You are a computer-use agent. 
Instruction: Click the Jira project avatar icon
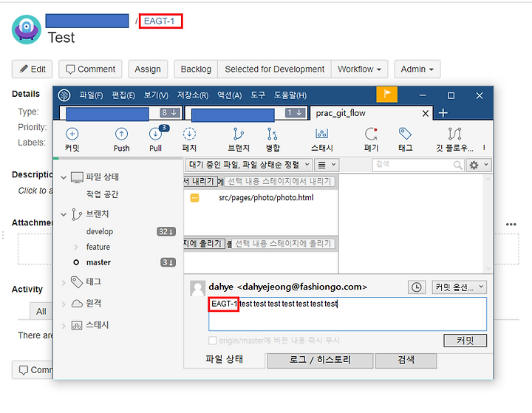click(x=27, y=30)
